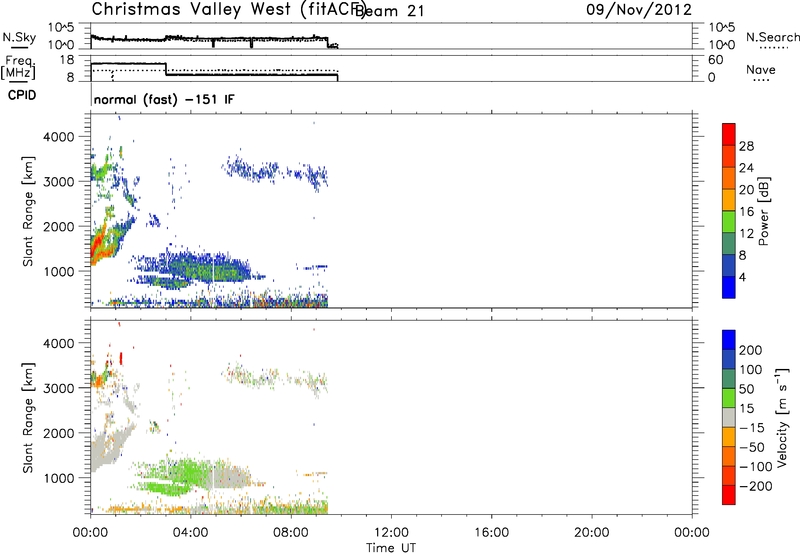Pick the bottom blue swatch of power colorbar
800x554 pixels.
click(x=729, y=287)
